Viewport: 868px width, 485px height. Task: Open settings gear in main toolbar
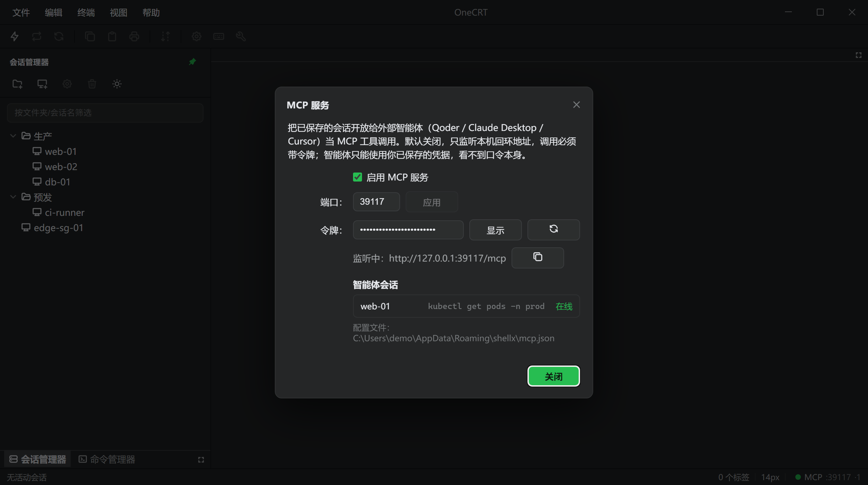pos(197,36)
